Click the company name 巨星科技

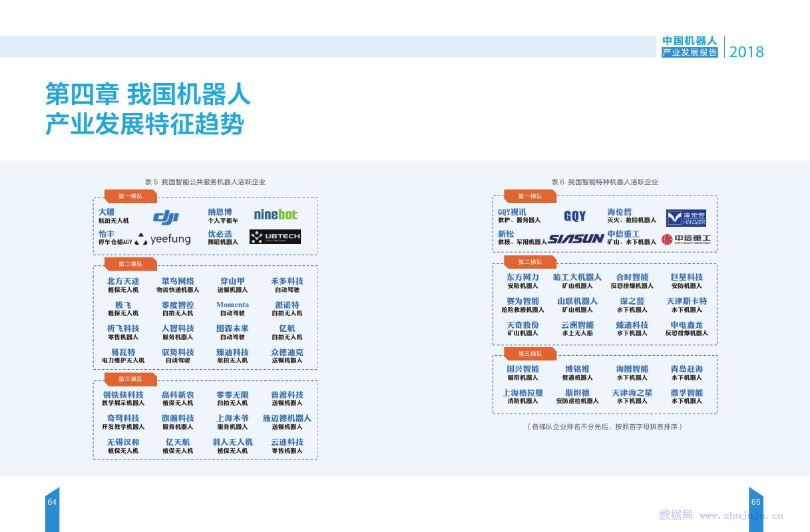[x=686, y=277]
